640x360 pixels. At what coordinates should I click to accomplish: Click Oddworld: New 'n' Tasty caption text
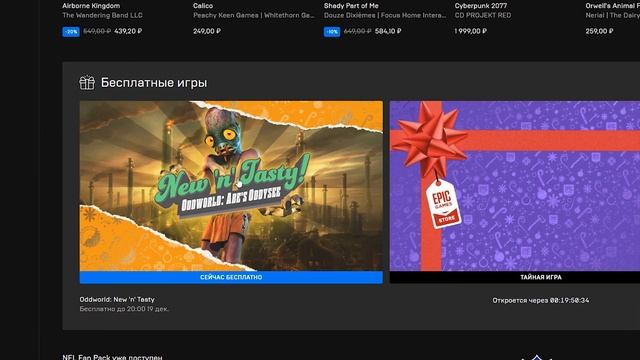pyautogui.click(x=117, y=299)
